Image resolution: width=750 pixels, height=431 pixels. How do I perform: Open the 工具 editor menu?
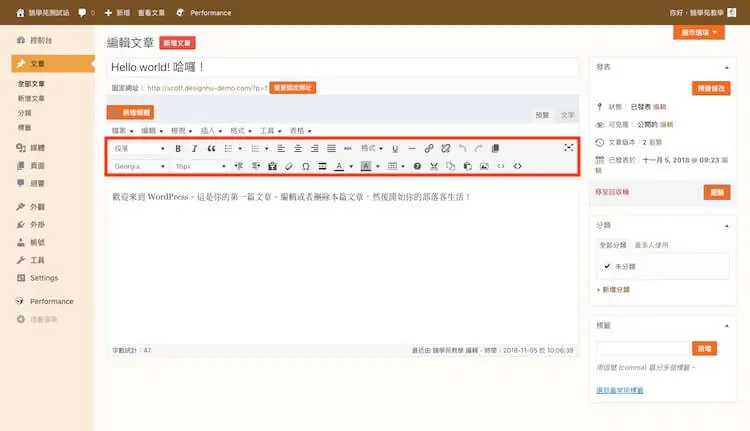271,131
